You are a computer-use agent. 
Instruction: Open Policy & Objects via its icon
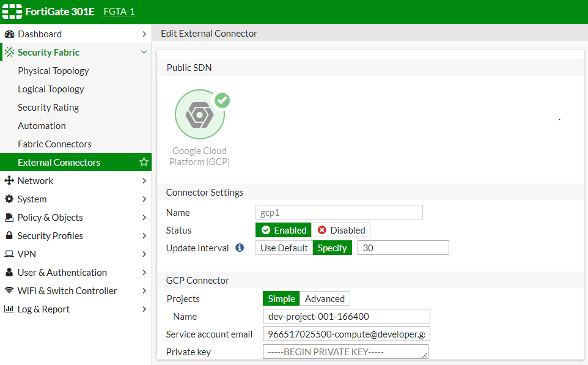(9, 217)
